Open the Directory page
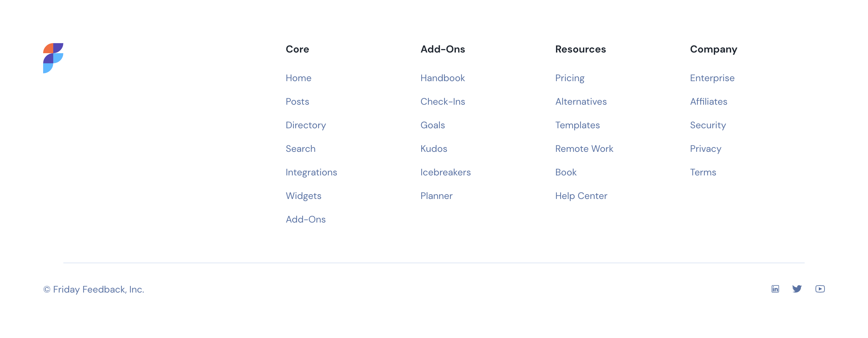This screenshot has width=868, height=338. (306, 125)
